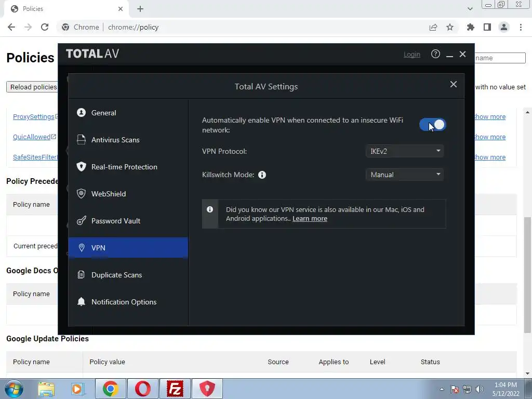This screenshot has height=399, width=532.
Task: Click Applies to column header
Action: coord(334,362)
